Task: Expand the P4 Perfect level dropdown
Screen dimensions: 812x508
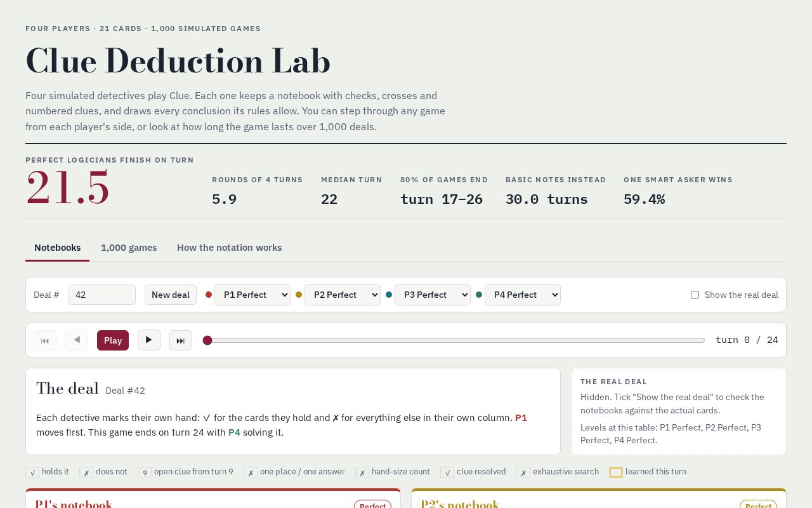Action: click(523, 295)
